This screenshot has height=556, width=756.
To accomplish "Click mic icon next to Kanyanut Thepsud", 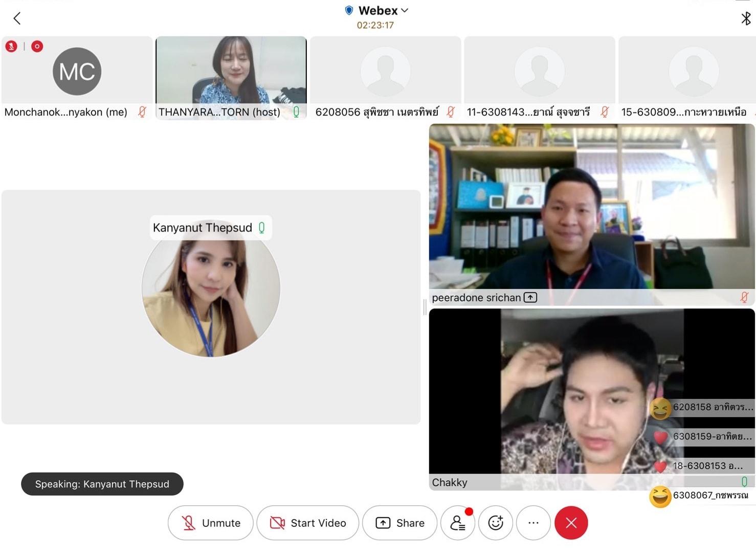I will [262, 228].
